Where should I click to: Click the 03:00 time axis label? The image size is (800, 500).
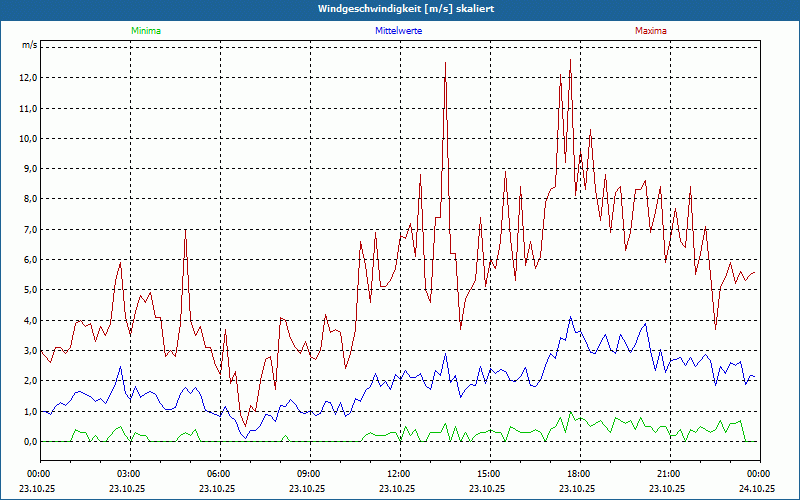point(129,474)
